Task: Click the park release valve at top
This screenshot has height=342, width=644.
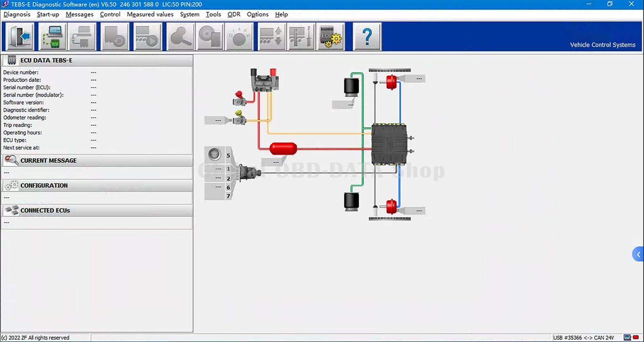Action: 264,80
